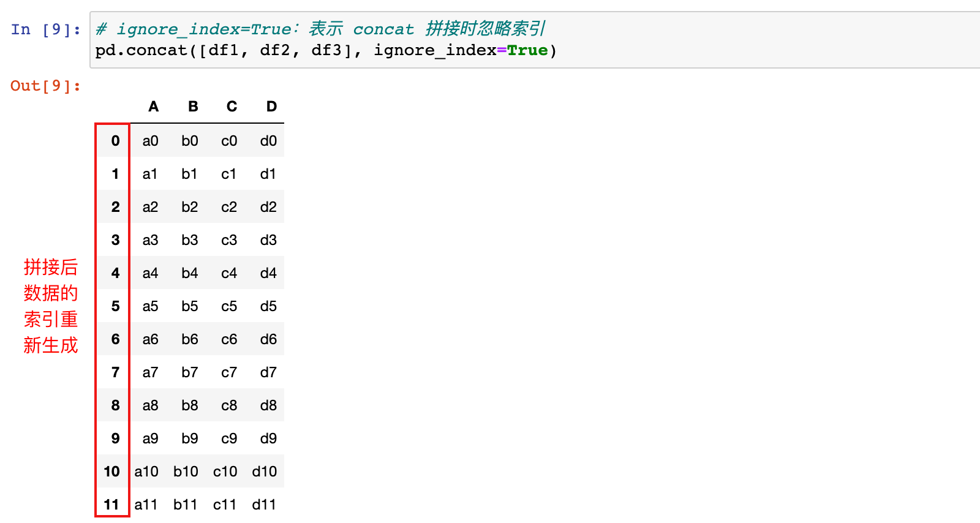
Task: Click index label 11
Action: 111,505
